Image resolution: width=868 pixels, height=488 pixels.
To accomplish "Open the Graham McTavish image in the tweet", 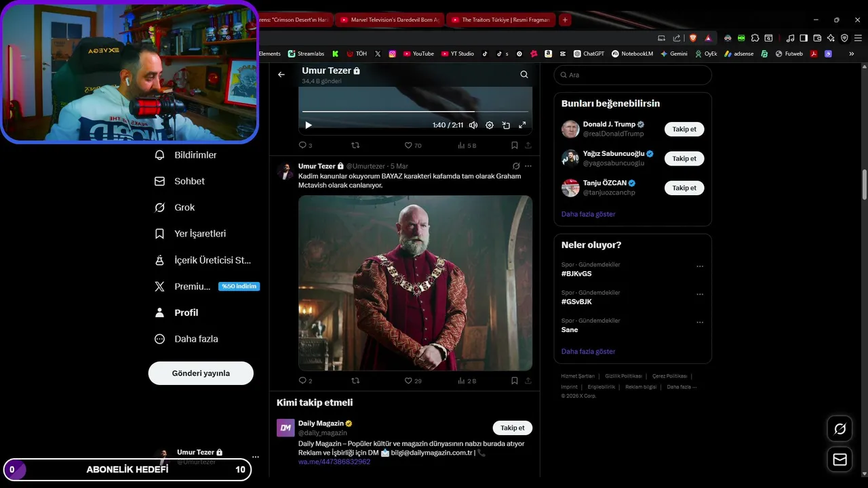I will tap(415, 283).
